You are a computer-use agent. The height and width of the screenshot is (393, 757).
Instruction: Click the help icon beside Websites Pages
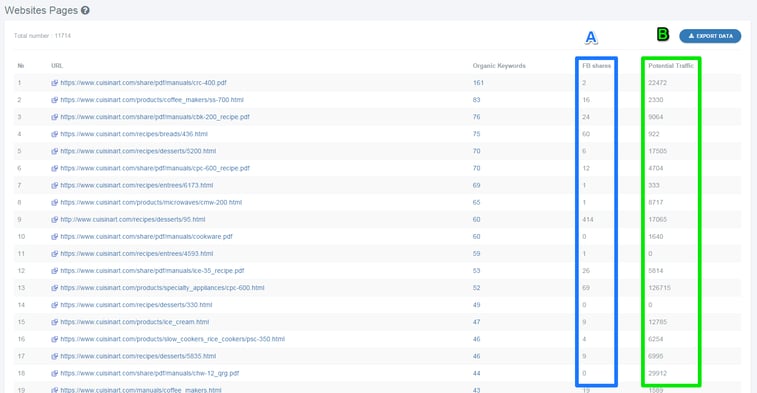(85, 10)
